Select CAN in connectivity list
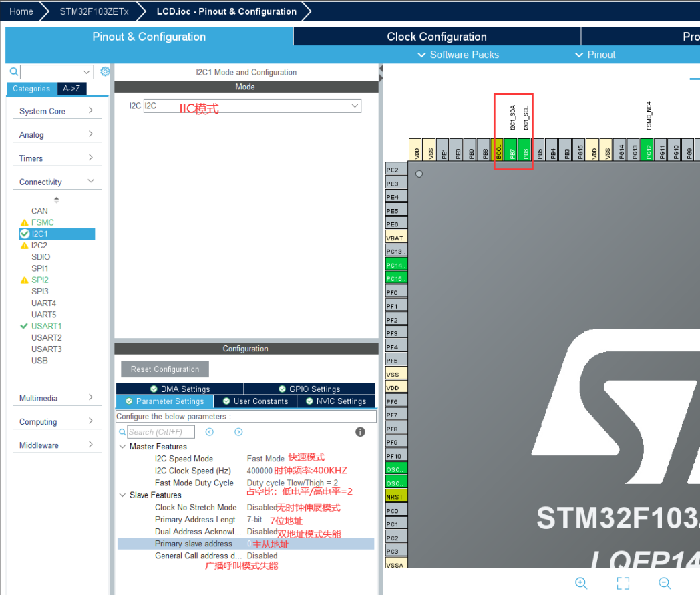This screenshot has width=700, height=595. tap(39, 210)
